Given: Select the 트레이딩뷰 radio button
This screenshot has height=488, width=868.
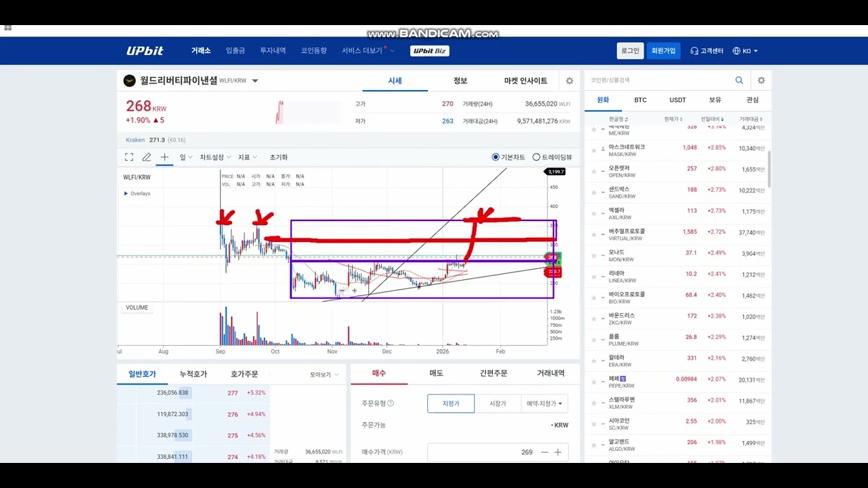Looking at the screenshot, I should [x=536, y=157].
